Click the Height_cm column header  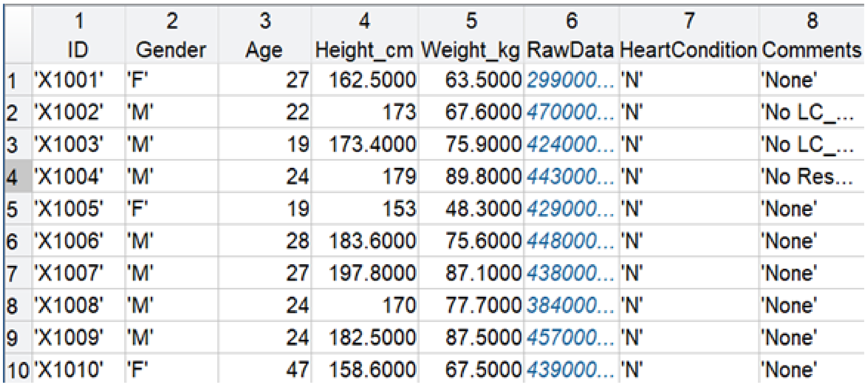[x=364, y=50]
